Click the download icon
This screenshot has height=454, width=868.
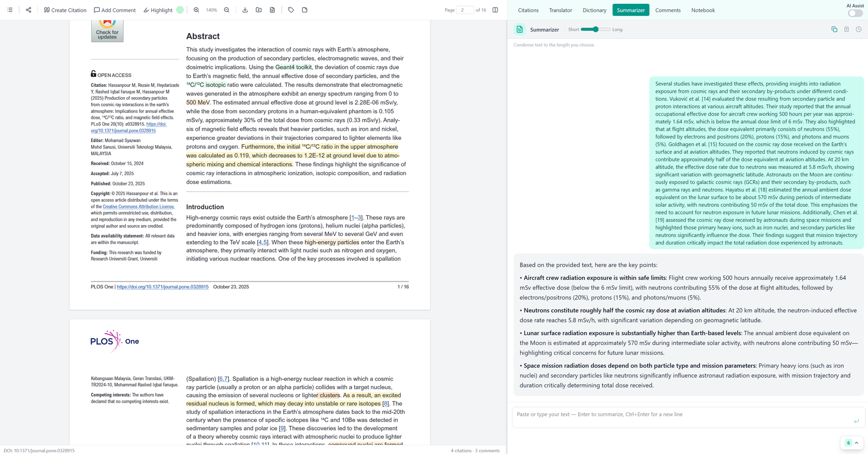point(245,10)
